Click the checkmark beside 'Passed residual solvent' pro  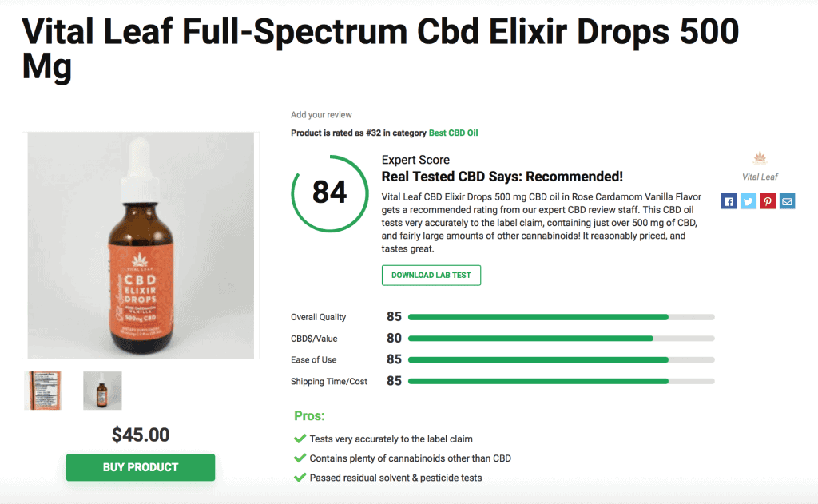click(x=301, y=478)
